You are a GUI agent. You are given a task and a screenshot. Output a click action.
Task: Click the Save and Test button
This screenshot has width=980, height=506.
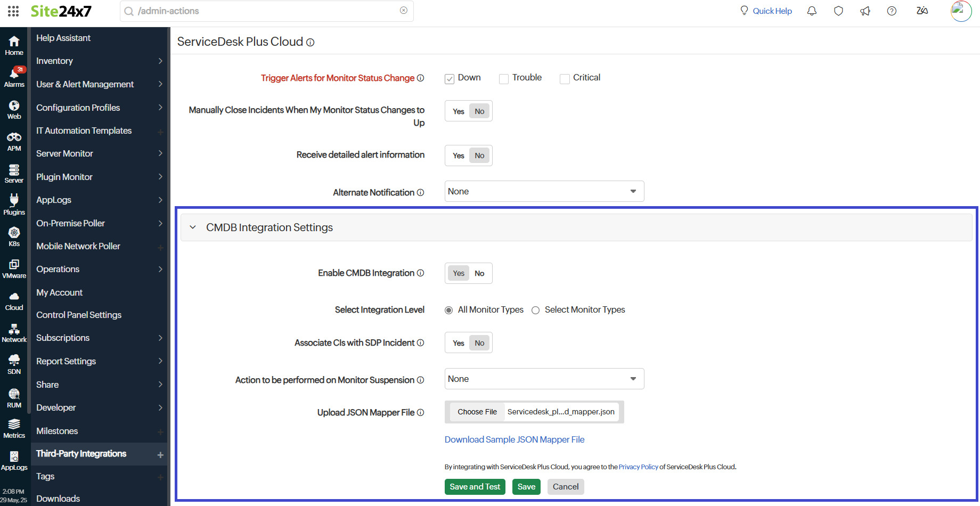pyautogui.click(x=474, y=486)
